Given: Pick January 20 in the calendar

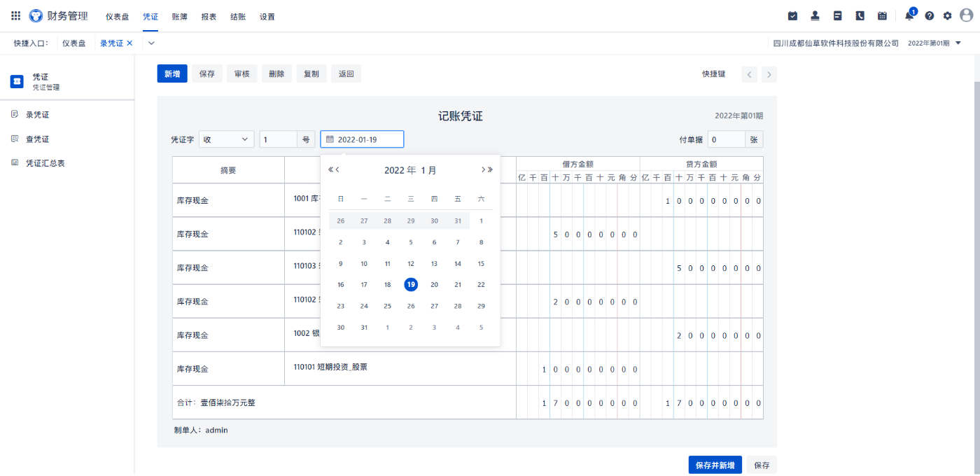Looking at the screenshot, I should [434, 284].
